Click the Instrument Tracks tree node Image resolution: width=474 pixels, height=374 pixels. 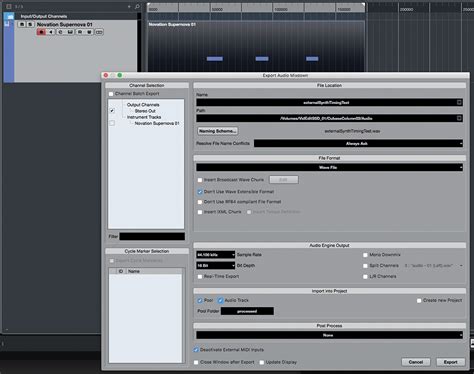tap(144, 117)
